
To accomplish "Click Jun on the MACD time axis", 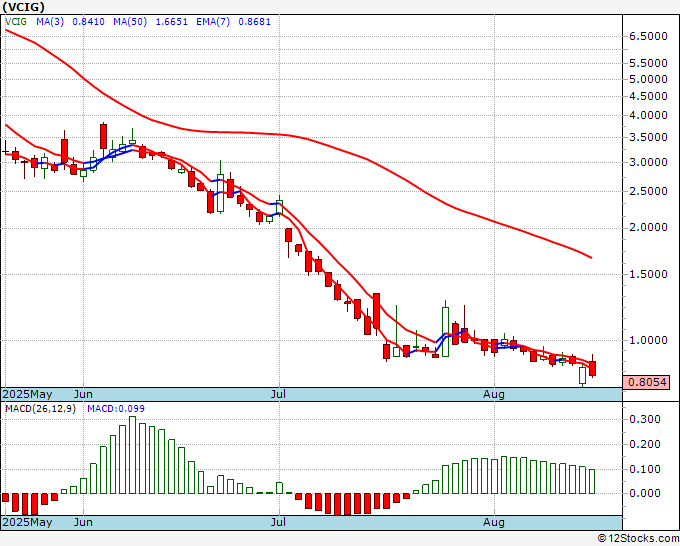I will [83, 522].
